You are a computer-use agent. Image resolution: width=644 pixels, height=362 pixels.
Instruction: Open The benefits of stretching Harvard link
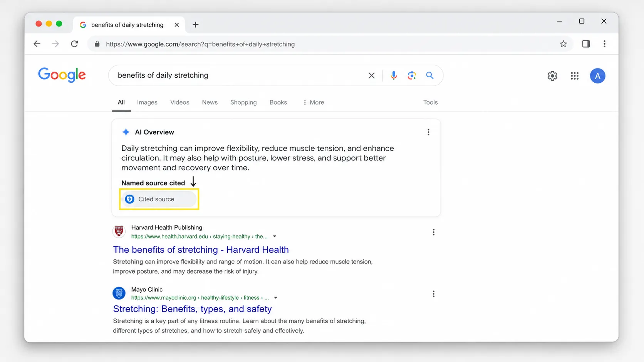(x=201, y=250)
